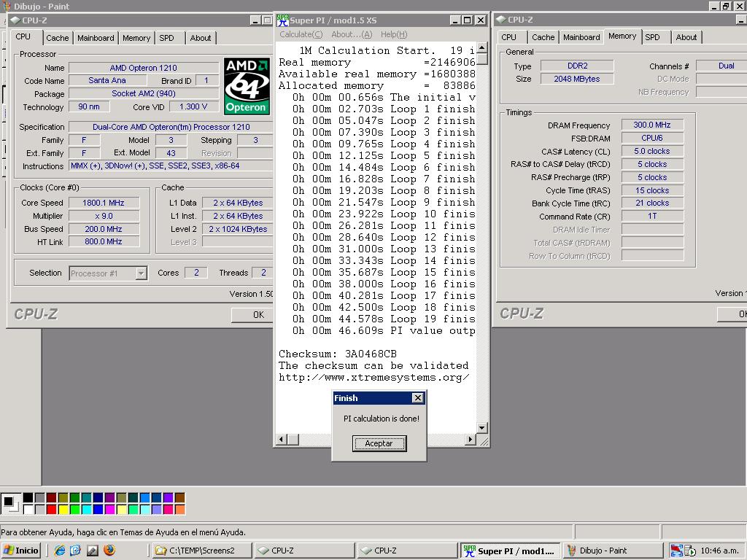Viewport: 747px width, 560px height.
Task: Open Inicio start button
Action: [21, 551]
